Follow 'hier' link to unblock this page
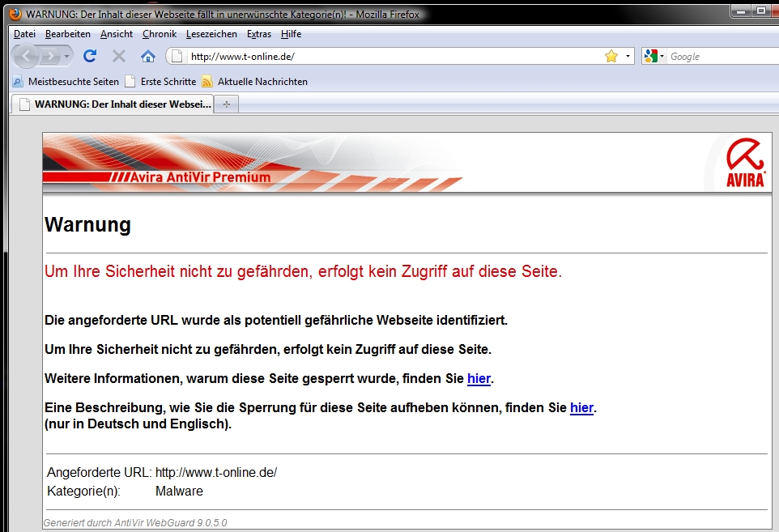The image size is (779, 532). click(x=581, y=408)
